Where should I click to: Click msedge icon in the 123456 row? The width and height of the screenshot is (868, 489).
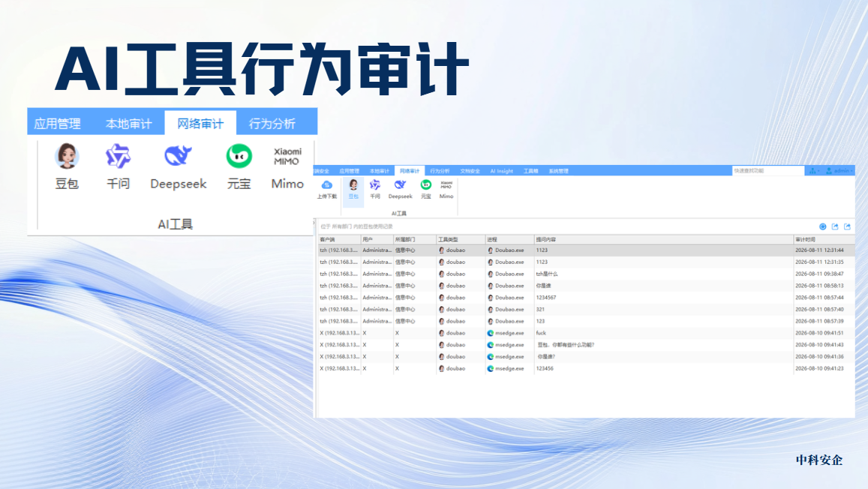[491, 369]
